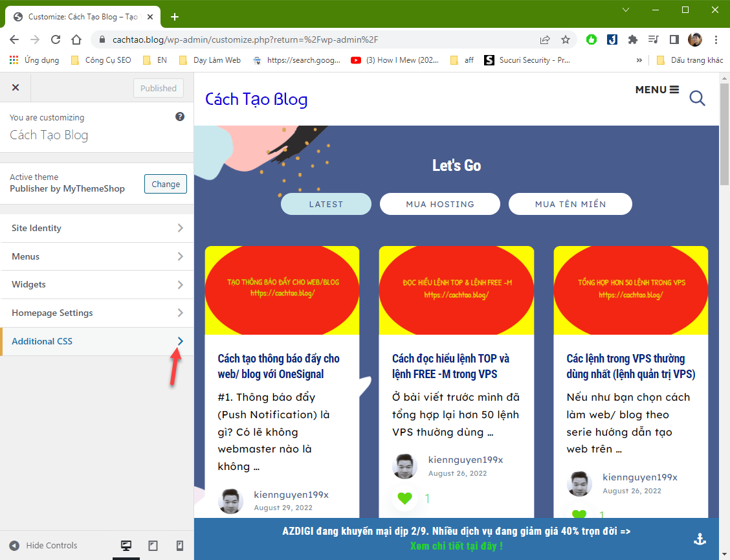The width and height of the screenshot is (730, 560).
Task: Open the YouTube How I Mew bookmark
Action: [395, 60]
